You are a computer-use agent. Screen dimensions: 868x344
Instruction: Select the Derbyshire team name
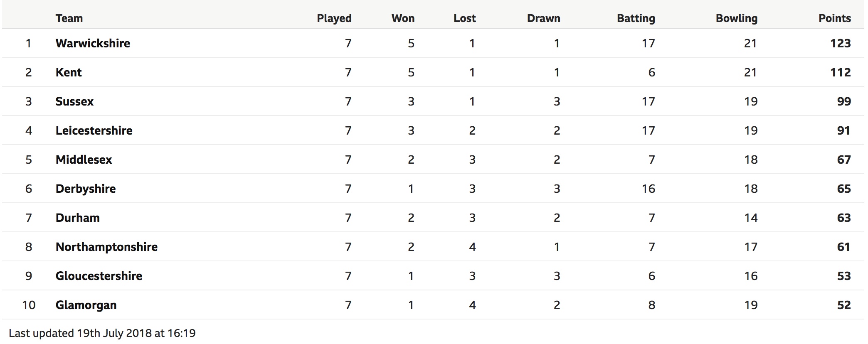(86, 189)
